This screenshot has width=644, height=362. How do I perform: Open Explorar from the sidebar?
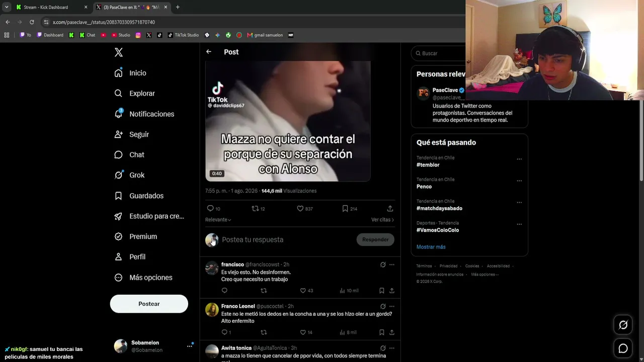point(134,94)
